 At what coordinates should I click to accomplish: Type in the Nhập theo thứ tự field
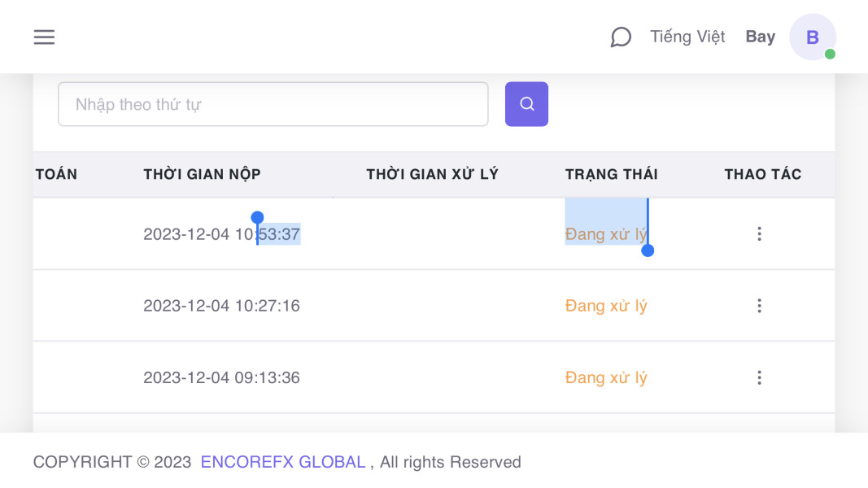[x=273, y=104]
